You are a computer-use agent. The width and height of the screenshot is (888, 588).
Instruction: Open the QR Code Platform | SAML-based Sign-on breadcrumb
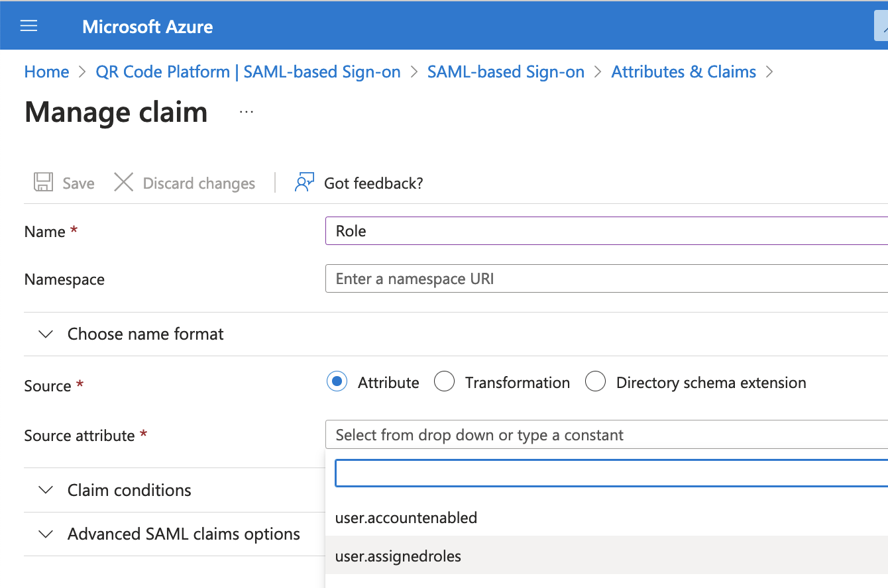point(248,72)
